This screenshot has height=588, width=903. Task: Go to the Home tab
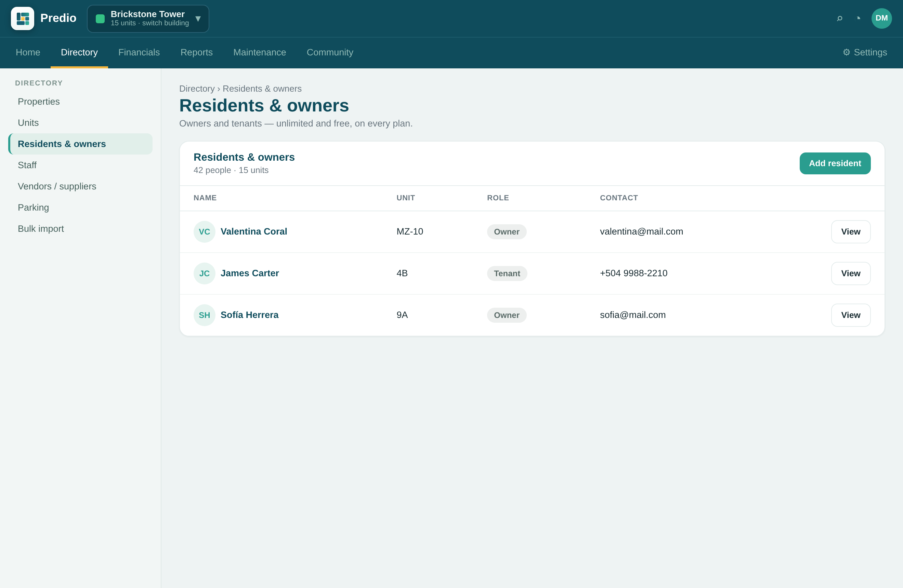point(28,52)
